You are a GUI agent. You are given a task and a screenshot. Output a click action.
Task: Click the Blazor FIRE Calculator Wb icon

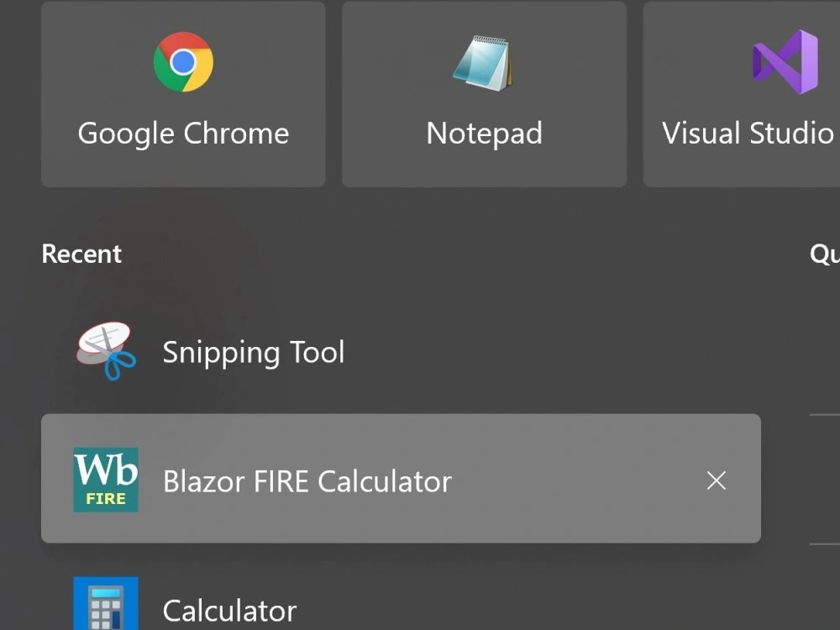point(106,479)
